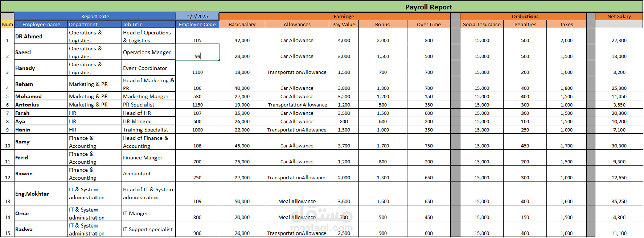Select Saeed's job title Operations Manger

[149, 52]
